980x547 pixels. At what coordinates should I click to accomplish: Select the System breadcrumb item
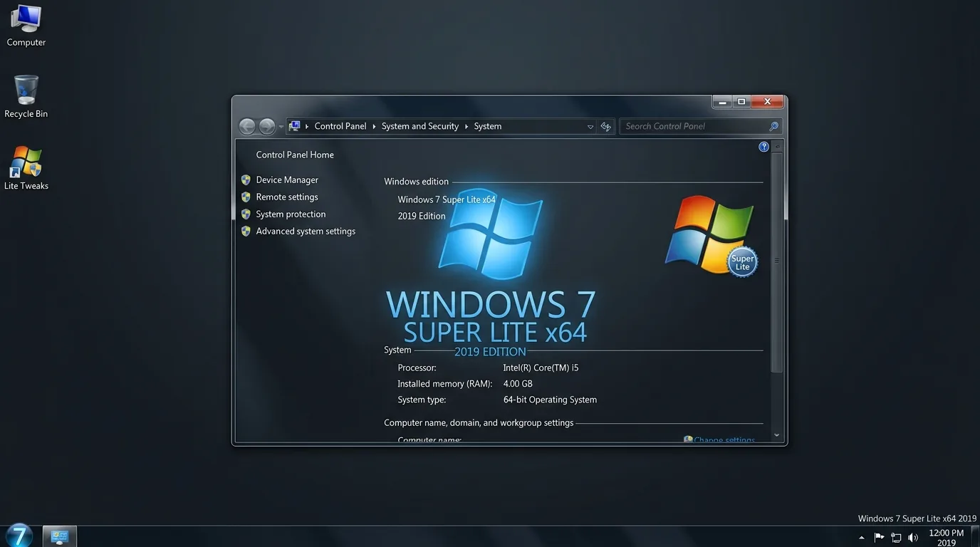coord(488,126)
